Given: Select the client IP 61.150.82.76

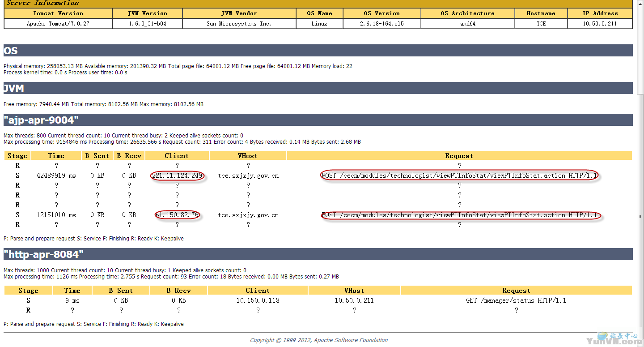Looking at the screenshot, I should pyautogui.click(x=177, y=215).
